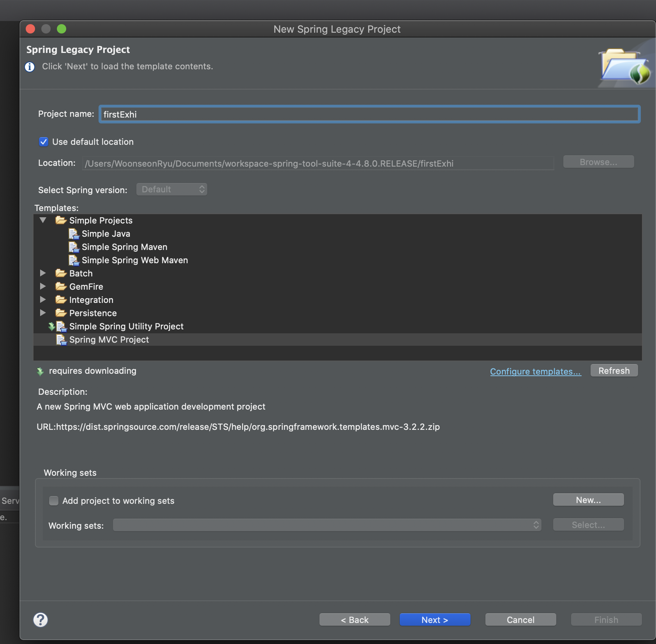
Task: Click the info icon beside the template message
Action: coord(30,67)
